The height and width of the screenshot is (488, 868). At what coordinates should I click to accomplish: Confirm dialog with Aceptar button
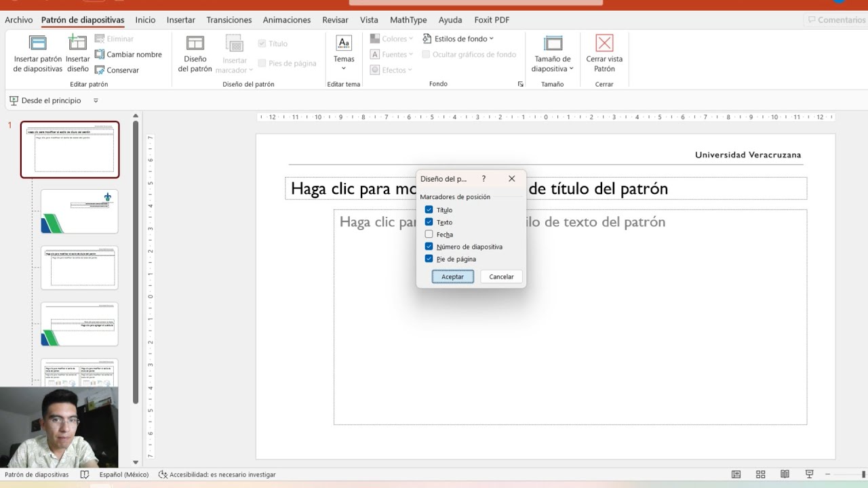click(453, 277)
